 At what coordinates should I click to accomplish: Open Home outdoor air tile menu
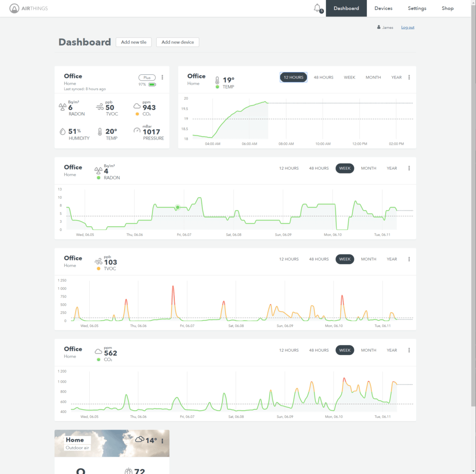click(162, 441)
